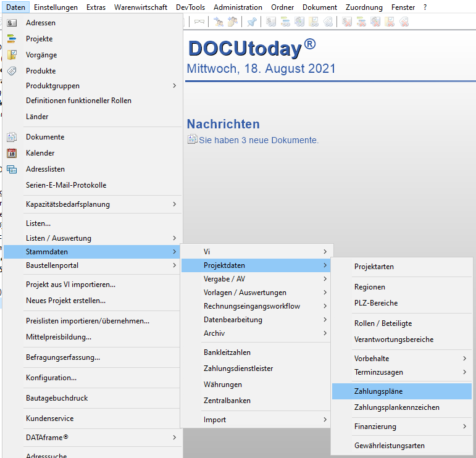Select Rollen / Beteiligte menu entry

click(x=402, y=323)
